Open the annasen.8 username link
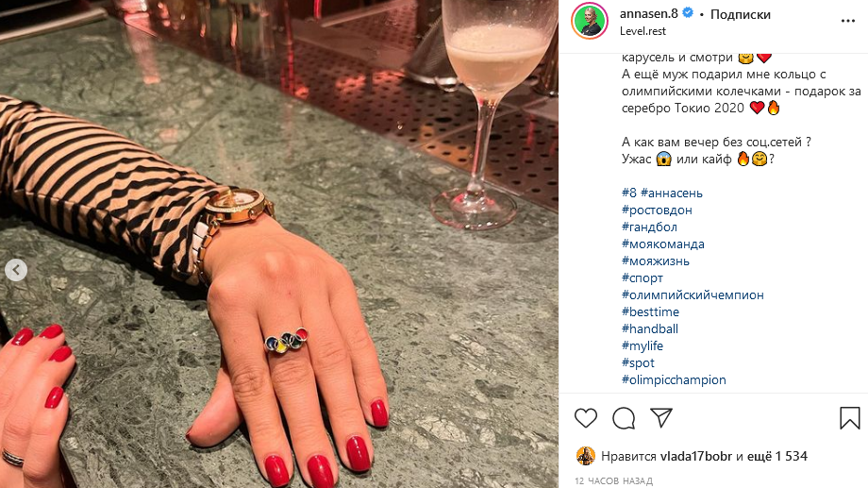868x488 pixels. pyautogui.click(x=649, y=13)
